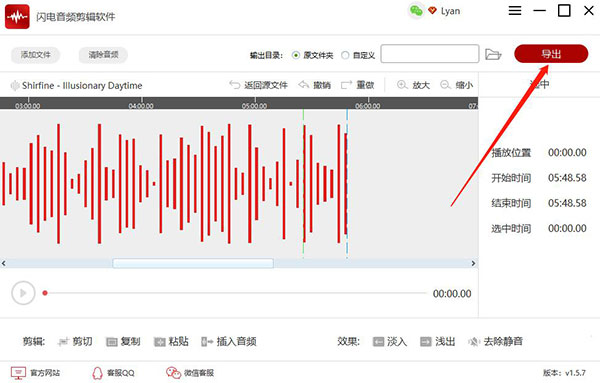Click the output directory path field

[x=430, y=54]
